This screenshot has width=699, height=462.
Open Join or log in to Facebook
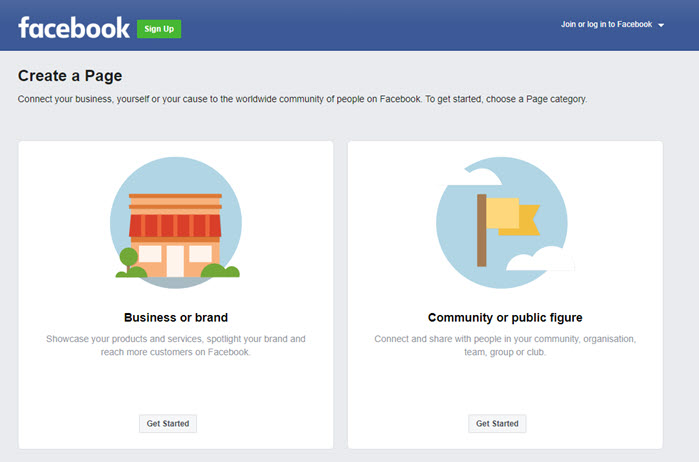point(606,25)
